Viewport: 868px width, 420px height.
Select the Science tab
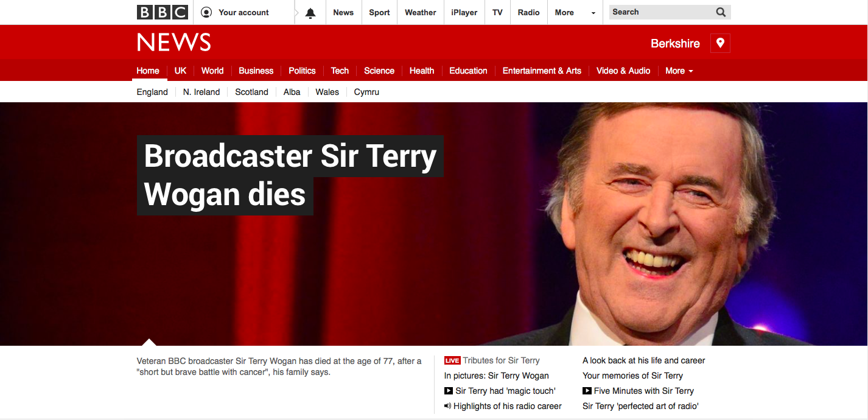point(379,71)
